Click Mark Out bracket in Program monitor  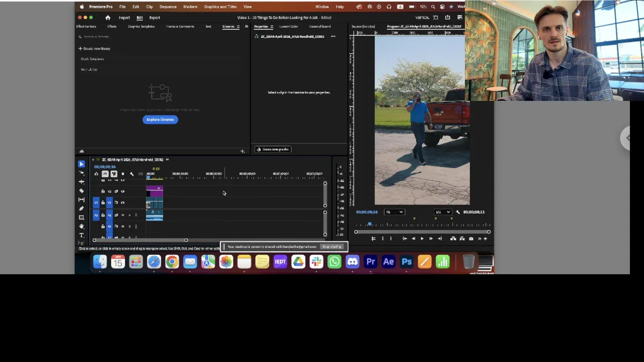[x=390, y=239]
